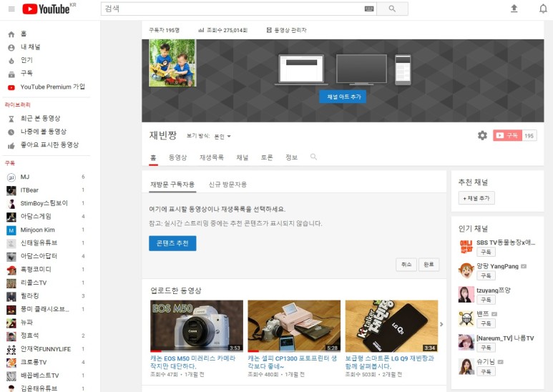Open the on-screen keyboard icon in search
Screen dimensions: 553x392
tap(369, 9)
